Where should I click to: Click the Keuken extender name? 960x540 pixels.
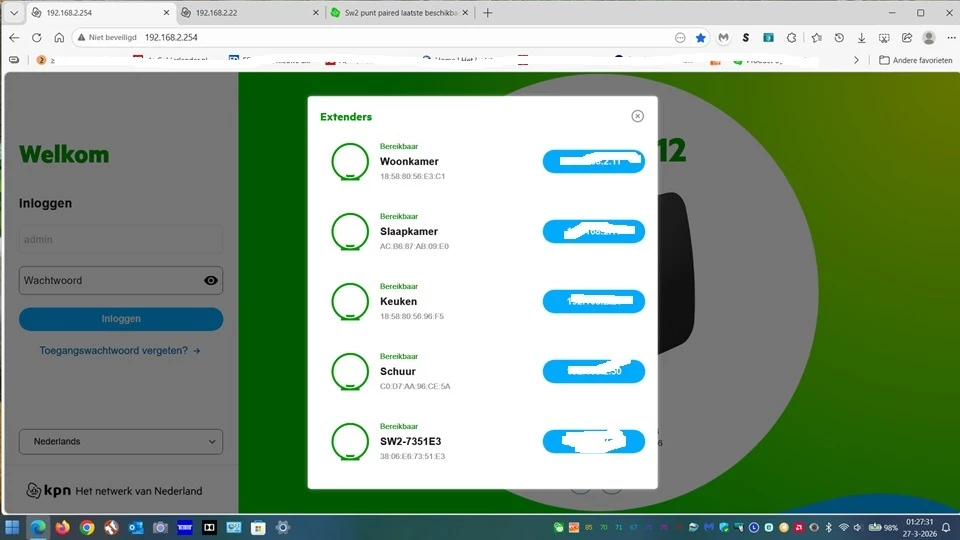pyautogui.click(x=398, y=301)
